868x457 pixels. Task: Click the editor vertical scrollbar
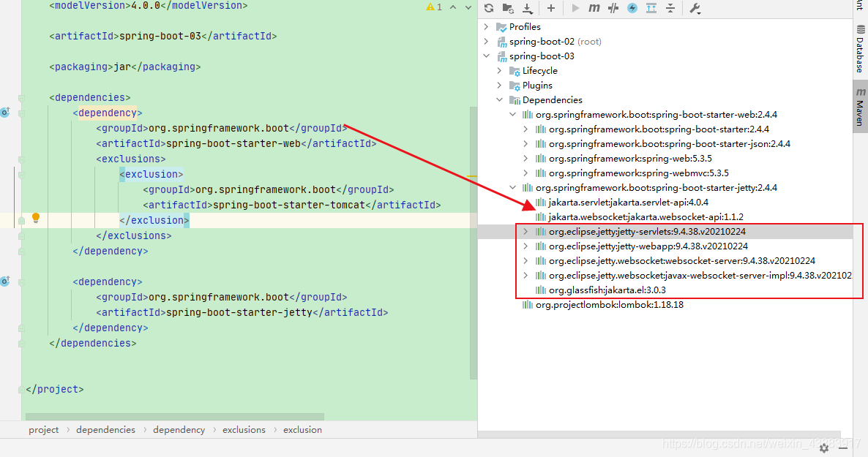(x=474, y=242)
